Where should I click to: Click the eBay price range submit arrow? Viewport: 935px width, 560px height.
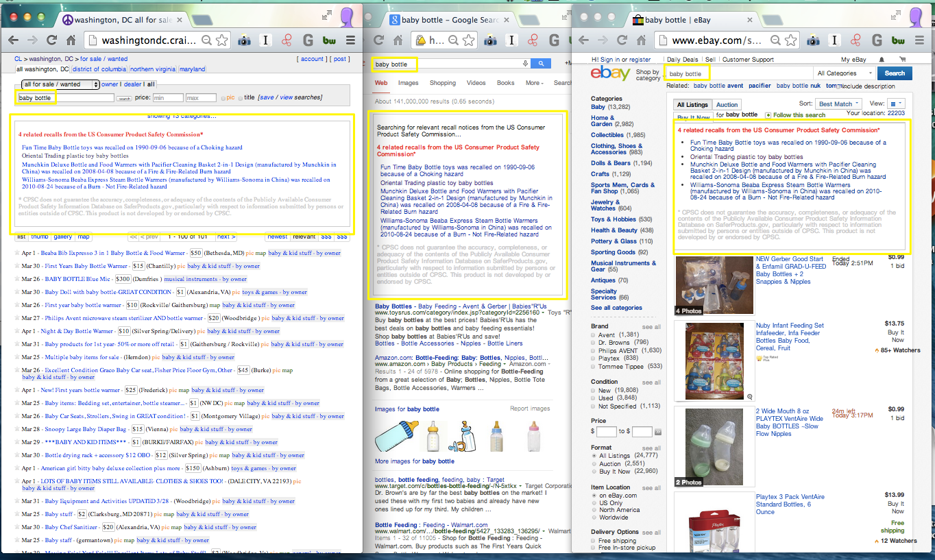pos(657,432)
